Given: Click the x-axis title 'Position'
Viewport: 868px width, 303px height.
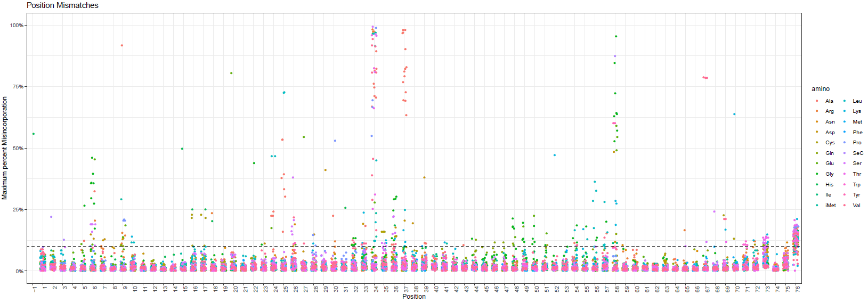Looking at the screenshot, I should point(414,297).
